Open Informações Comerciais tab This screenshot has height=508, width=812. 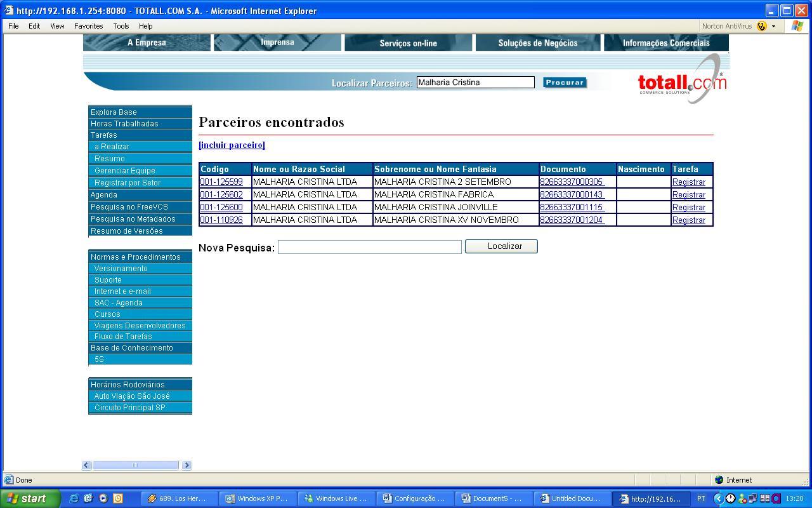(x=666, y=43)
